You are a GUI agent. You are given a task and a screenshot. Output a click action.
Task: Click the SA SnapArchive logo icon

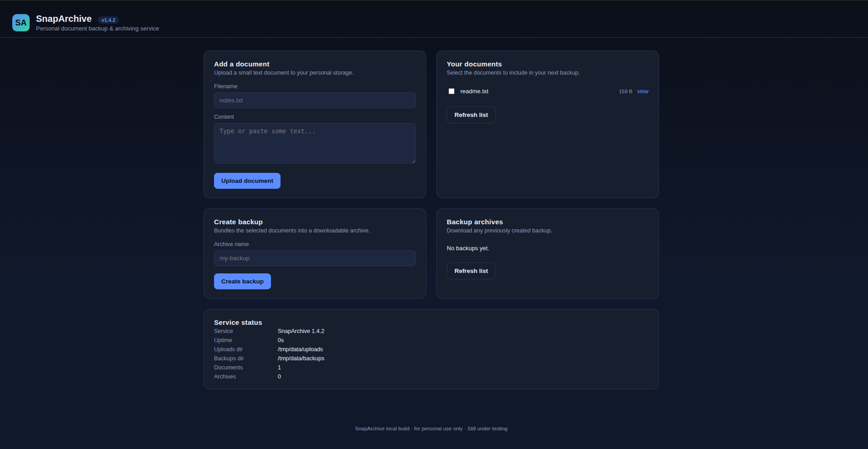[21, 23]
